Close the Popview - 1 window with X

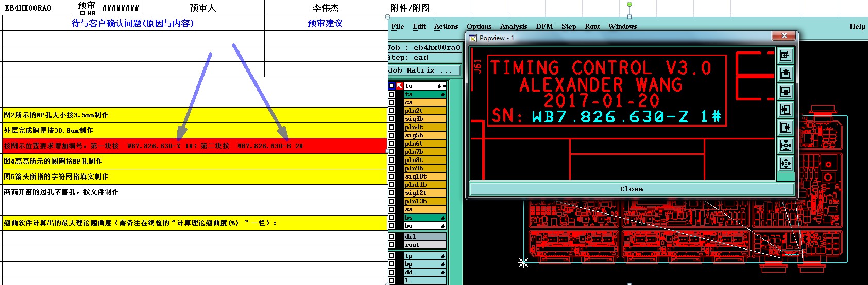pos(784,35)
